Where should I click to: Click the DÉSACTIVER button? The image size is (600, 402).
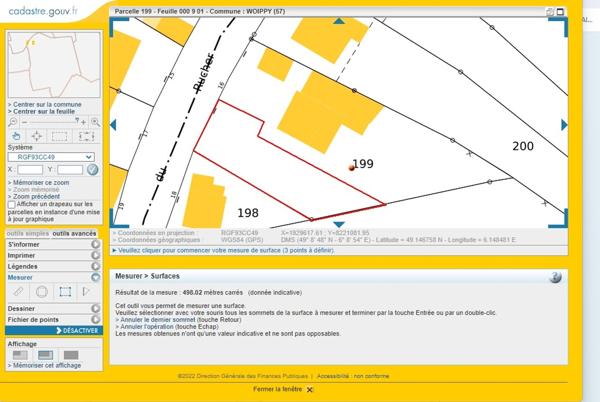[54, 330]
